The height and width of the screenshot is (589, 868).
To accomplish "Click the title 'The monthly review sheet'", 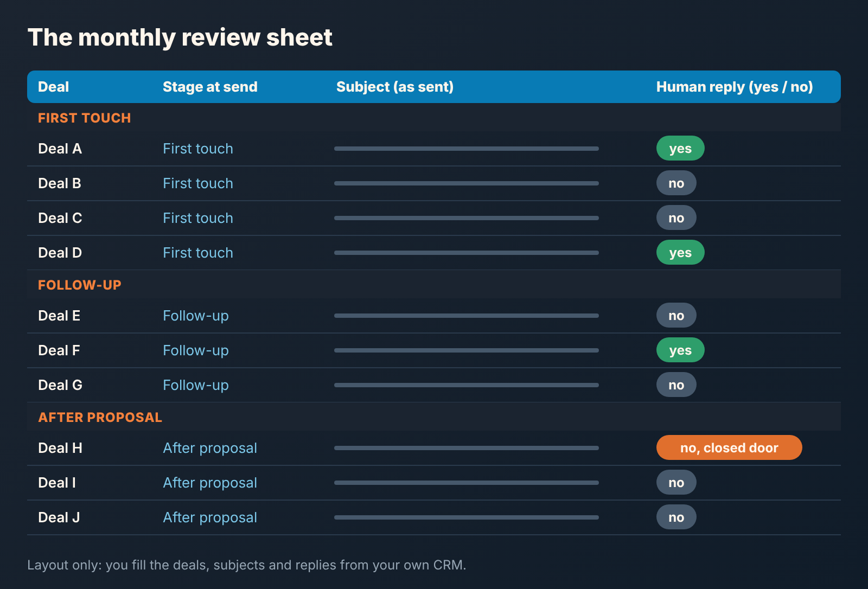I will click(180, 37).
